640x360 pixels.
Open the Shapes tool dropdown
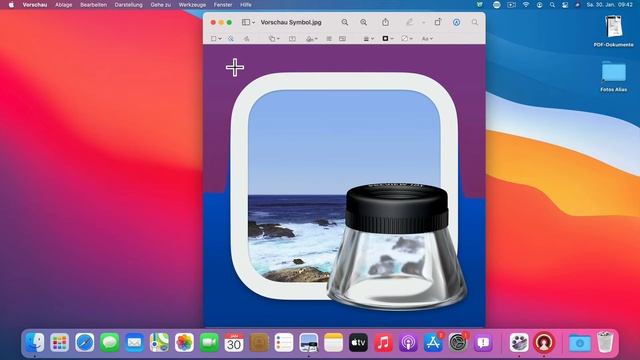[x=274, y=38]
